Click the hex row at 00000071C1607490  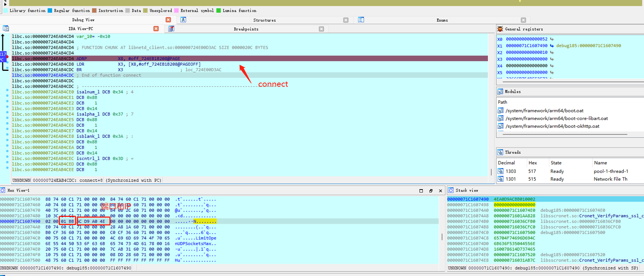point(219,221)
